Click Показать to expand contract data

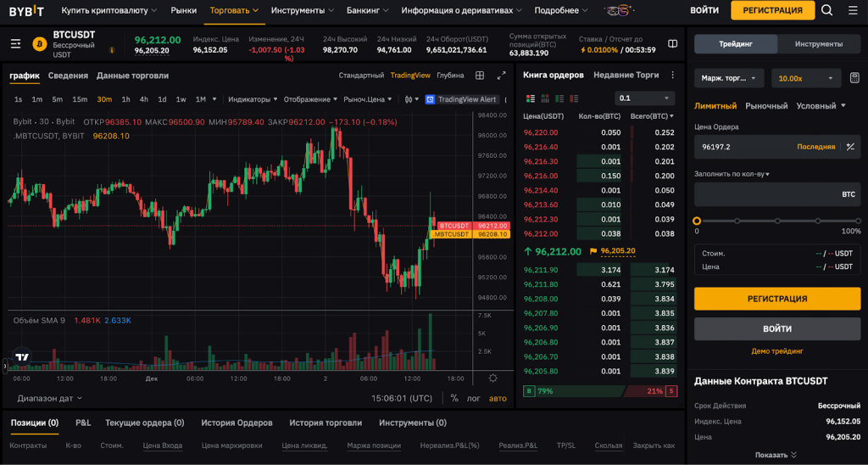(776, 455)
